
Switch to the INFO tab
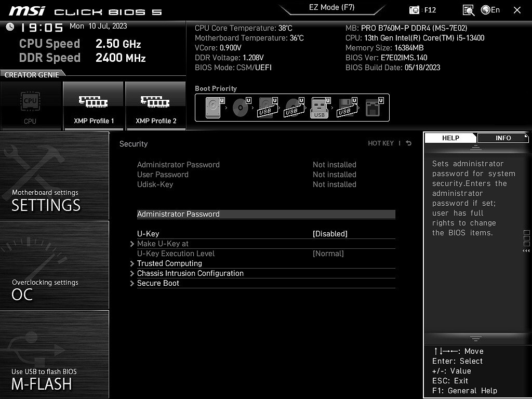(x=502, y=138)
